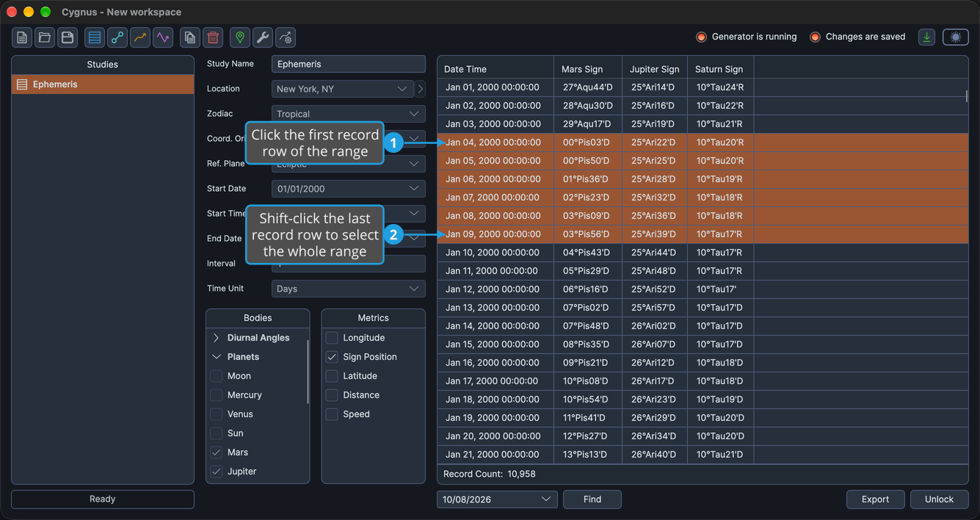Click the Jupiter Sign column header
The height and width of the screenshot is (520, 980).
tap(655, 69)
